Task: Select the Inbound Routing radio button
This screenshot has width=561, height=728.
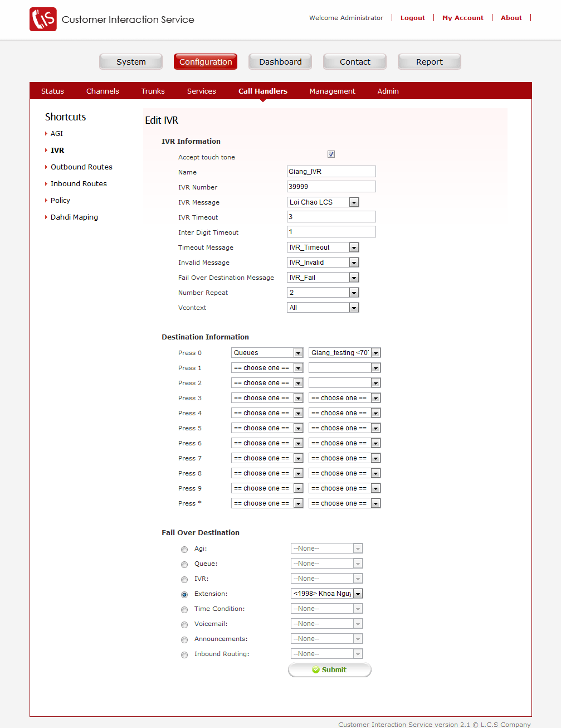Action: tap(184, 655)
